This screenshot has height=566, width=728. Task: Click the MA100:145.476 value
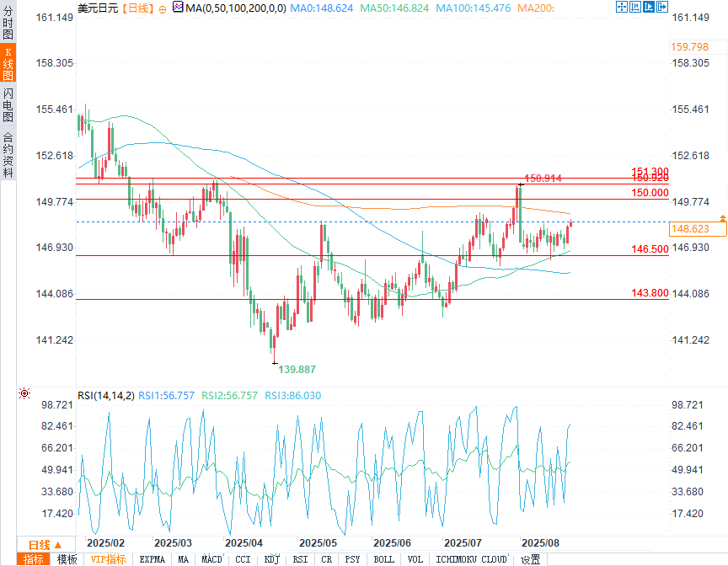pos(473,8)
